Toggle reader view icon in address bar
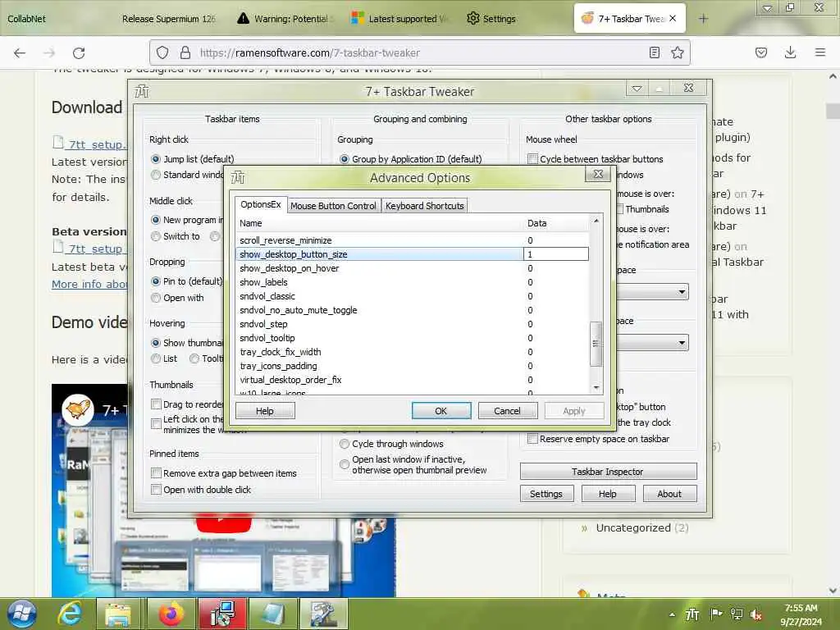Viewport: 840px width, 630px height. 654,52
